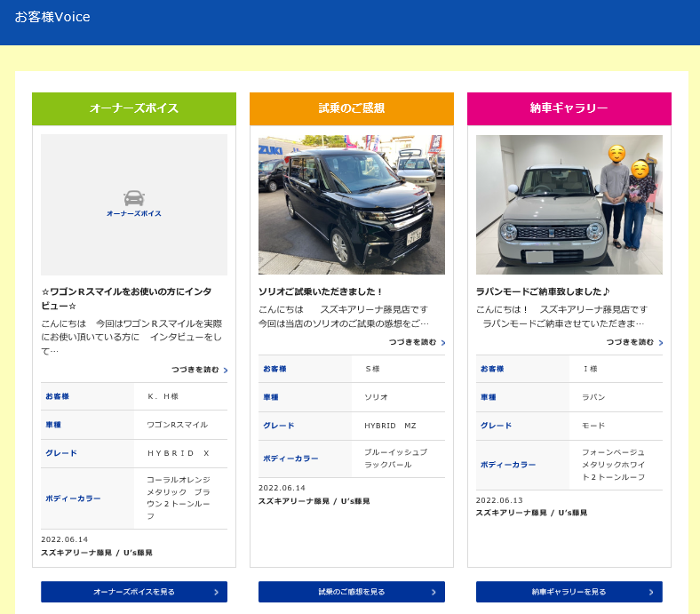This screenshot has height=614, width=700.
Task: Click the 納車ギャラリーを見る button
Action: click(x=569, y=592)
